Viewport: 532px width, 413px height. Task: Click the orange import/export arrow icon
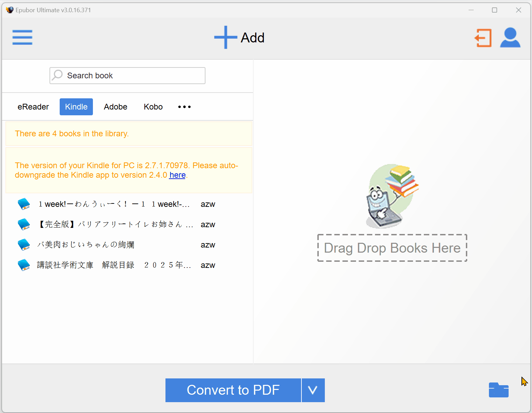point(483,38)
